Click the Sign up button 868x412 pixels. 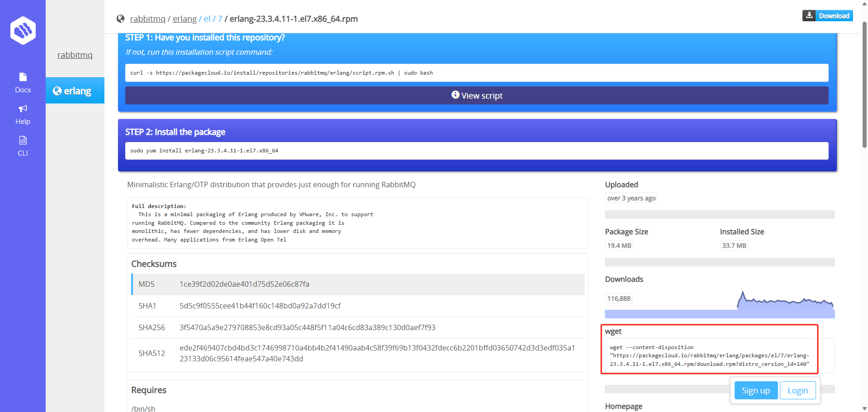coord(756,390)
